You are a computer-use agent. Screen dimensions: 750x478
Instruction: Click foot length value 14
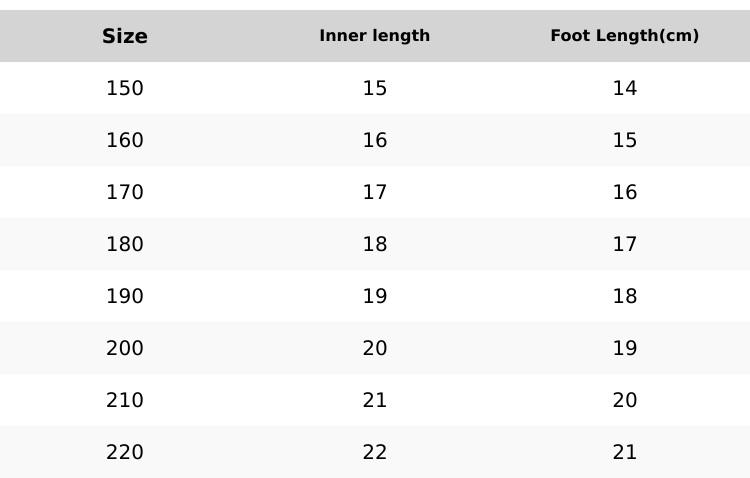click(x=625, y=88)
